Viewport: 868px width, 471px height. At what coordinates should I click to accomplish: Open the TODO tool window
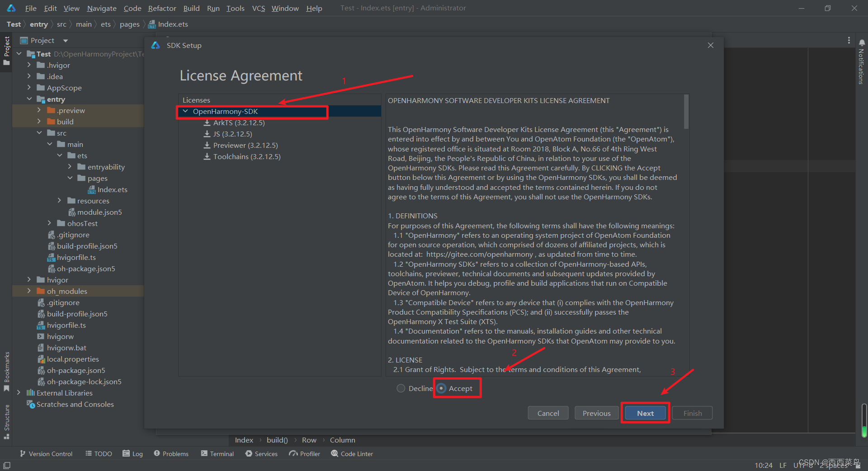[99, 453]
